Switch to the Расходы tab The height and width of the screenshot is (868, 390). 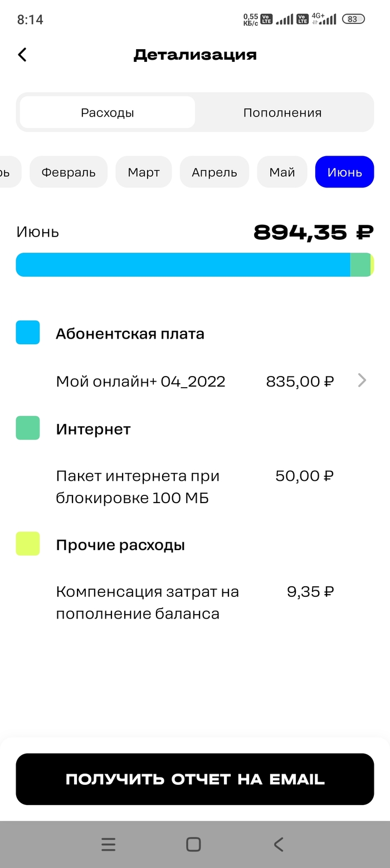(108, 113)
